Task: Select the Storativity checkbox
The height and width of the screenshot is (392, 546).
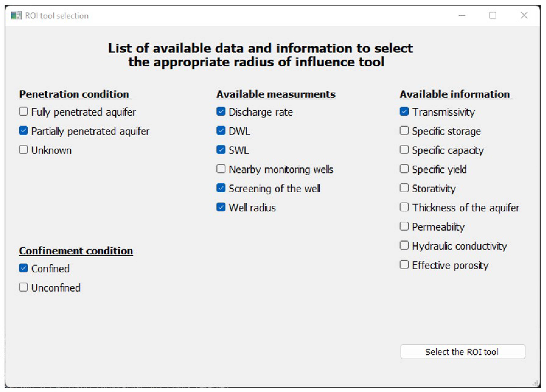Action: [x=404, y=188]
